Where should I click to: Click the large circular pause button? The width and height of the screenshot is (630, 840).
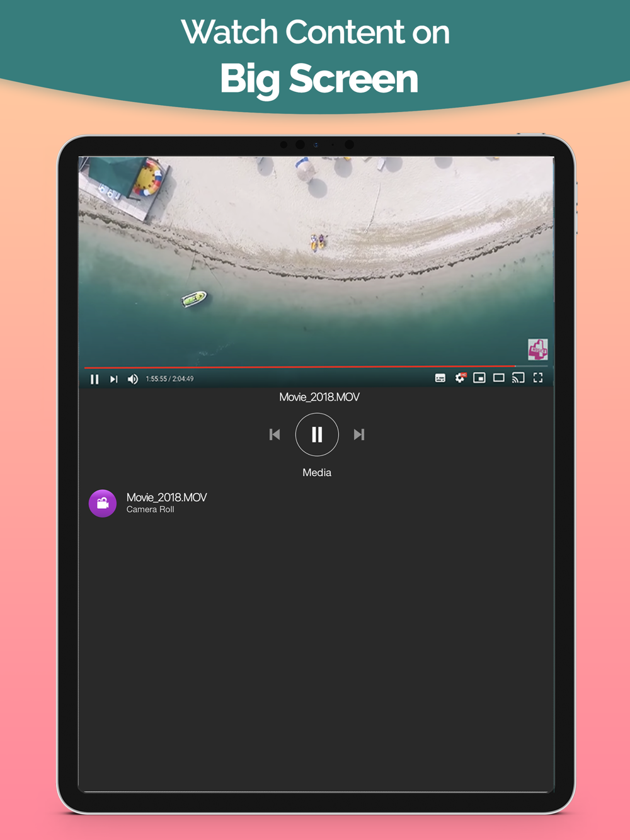coord(317,434)
